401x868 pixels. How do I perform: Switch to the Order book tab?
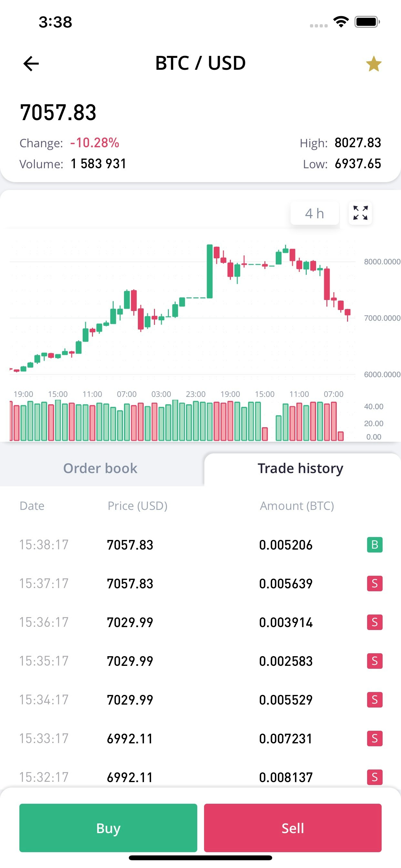coord(100,468)
